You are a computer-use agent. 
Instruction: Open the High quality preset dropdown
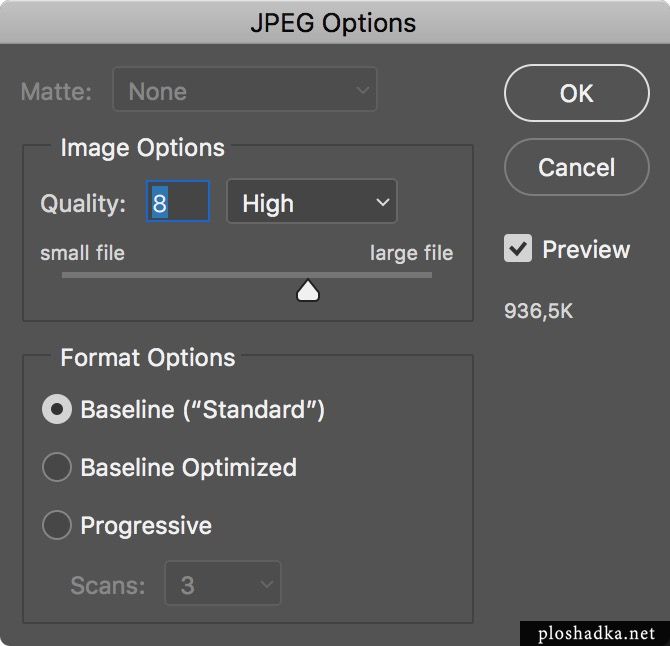(x=312, y=203)
